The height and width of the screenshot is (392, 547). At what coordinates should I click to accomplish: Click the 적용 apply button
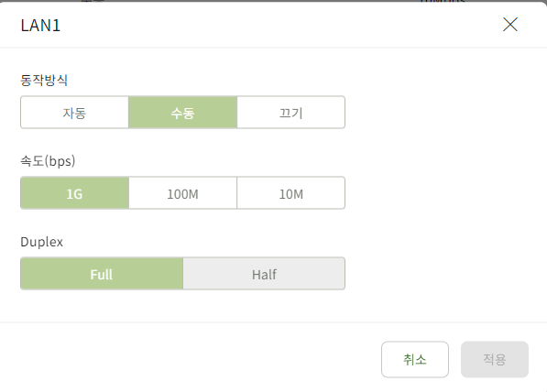coord(495,359)
